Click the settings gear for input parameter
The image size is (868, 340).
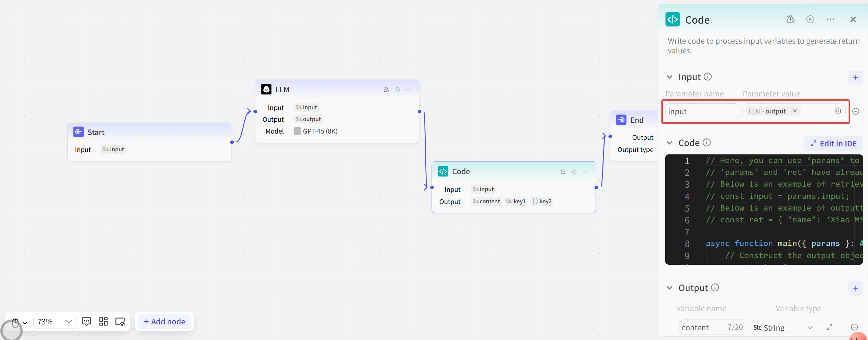(x=837, y=111)
